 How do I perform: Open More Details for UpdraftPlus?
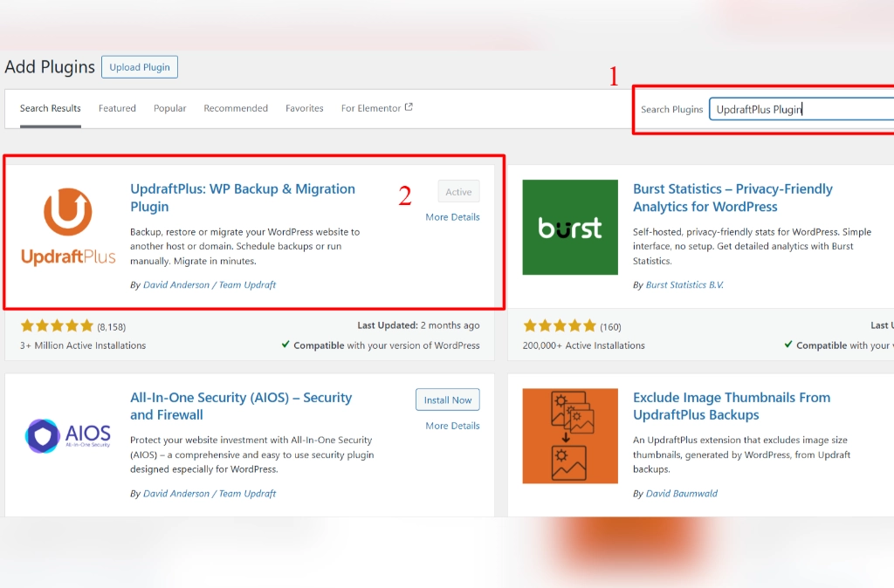(452, 216)
